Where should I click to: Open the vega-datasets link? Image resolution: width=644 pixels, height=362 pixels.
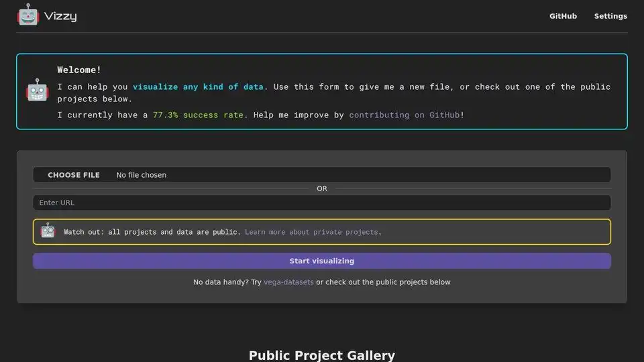click(288, 282)
